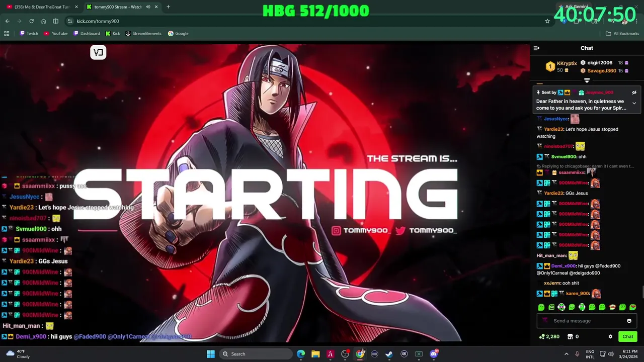Click username xxJerm in chat
Screen dimensions: 644x362
click(552, 283)
